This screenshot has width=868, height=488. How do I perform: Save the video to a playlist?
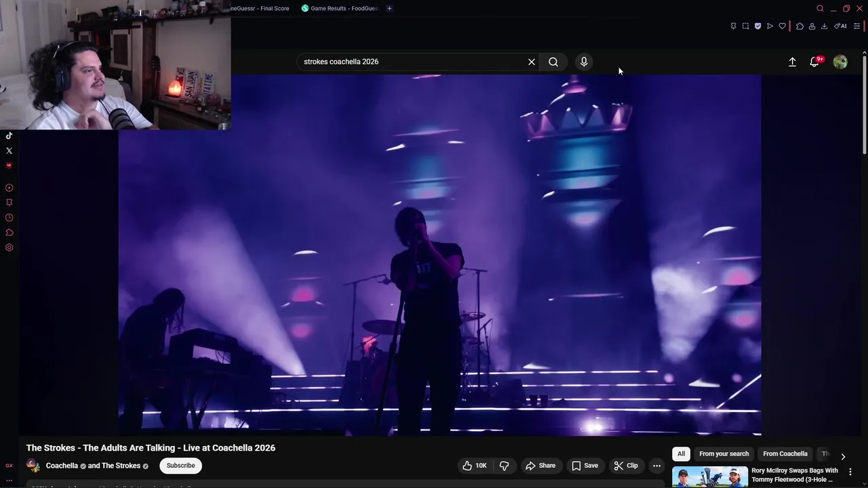tap(585, 466)
